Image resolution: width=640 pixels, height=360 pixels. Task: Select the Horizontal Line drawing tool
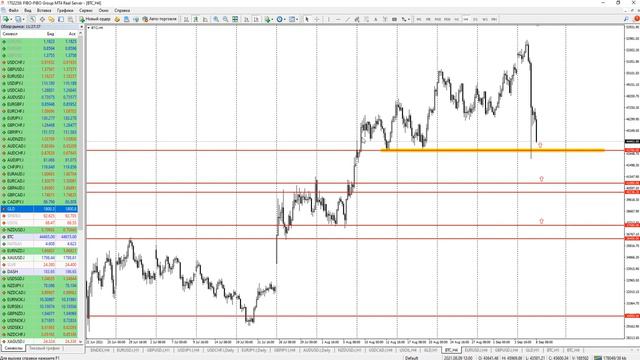click(x=338, y=19)
